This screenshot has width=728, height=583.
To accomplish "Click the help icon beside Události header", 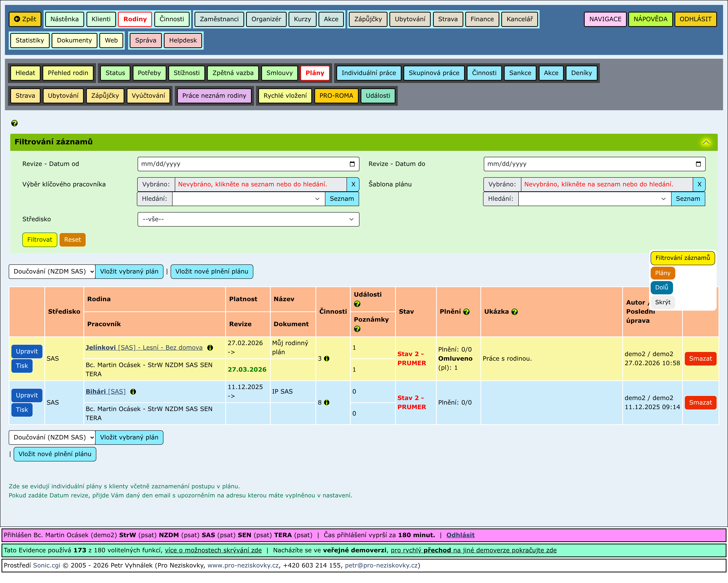I will pos(357,304).
